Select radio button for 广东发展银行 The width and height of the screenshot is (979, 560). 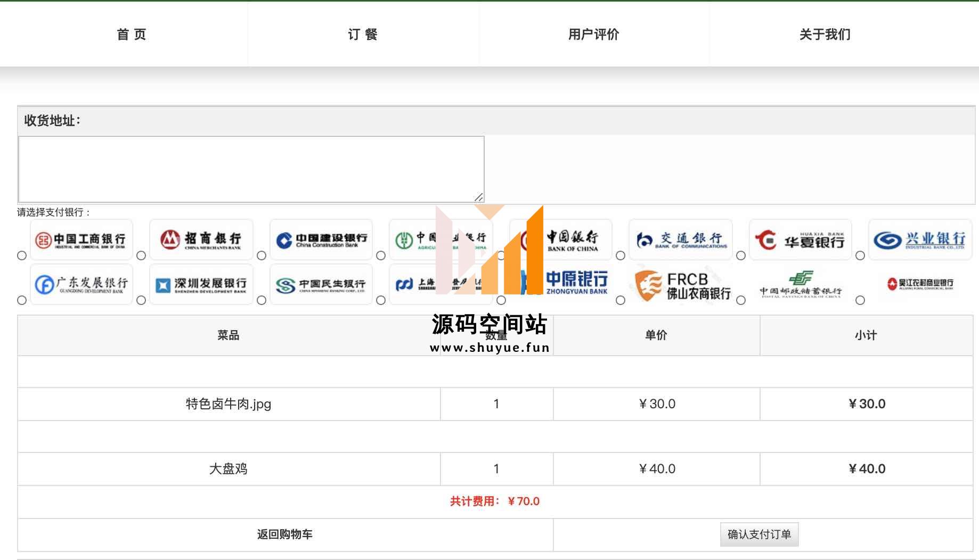22,300
